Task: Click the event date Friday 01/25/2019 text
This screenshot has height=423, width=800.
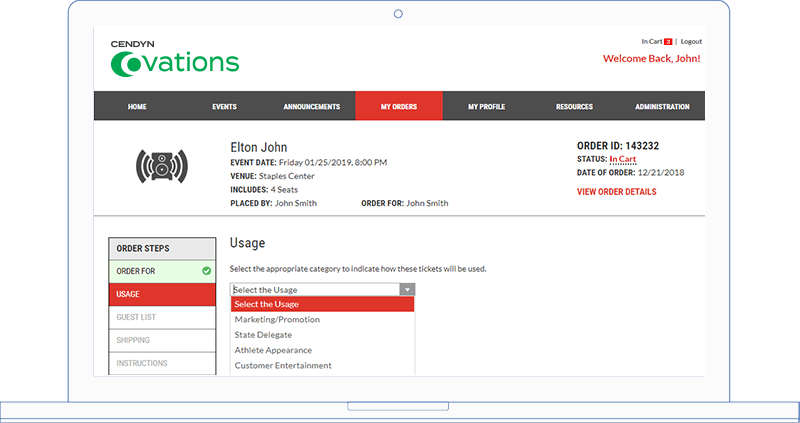Action: [333, 163]
